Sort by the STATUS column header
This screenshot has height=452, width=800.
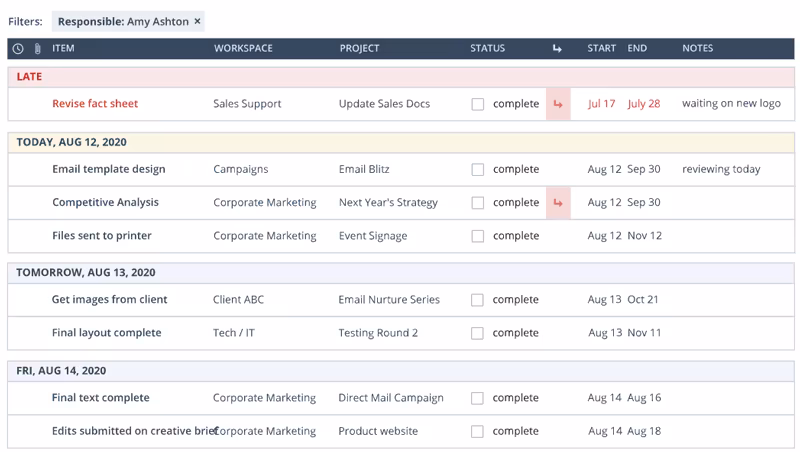pyautogui.click(x=487, y=48)
